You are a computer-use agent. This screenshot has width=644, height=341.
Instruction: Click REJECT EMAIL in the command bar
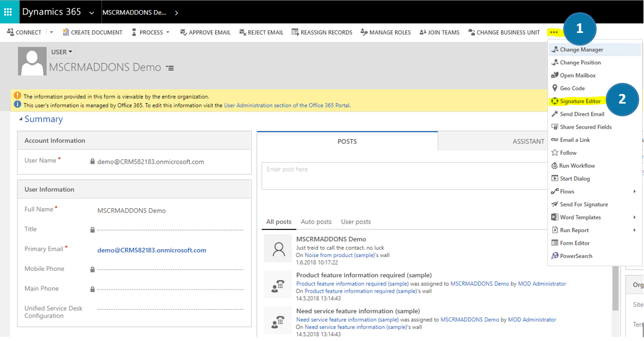click(261, 32)
